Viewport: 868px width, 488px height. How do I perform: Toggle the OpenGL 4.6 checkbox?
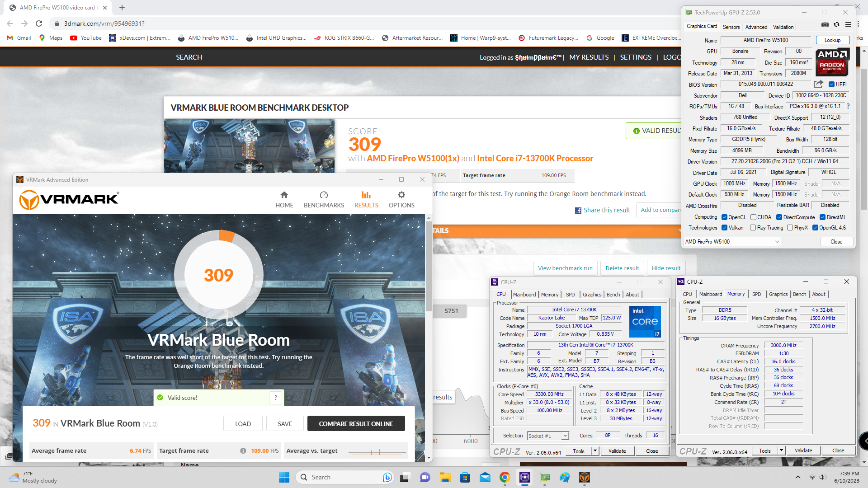(815, 228)
